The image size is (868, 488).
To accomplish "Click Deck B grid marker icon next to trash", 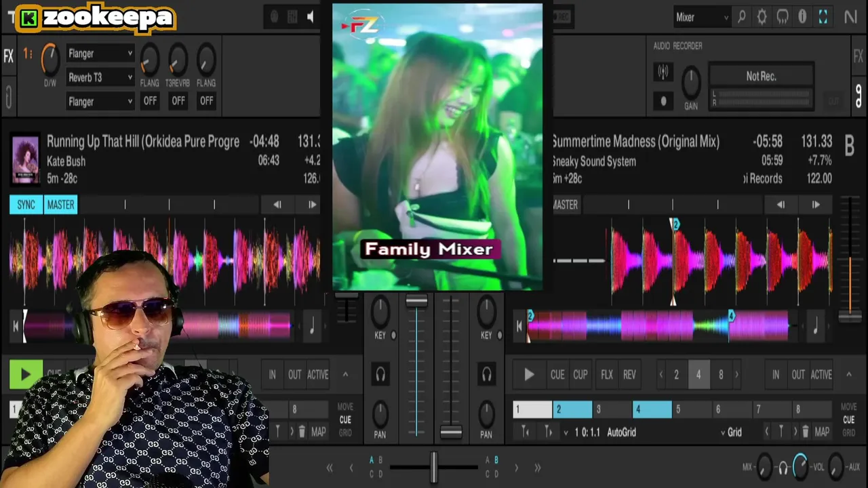I will tap(781, 432).
